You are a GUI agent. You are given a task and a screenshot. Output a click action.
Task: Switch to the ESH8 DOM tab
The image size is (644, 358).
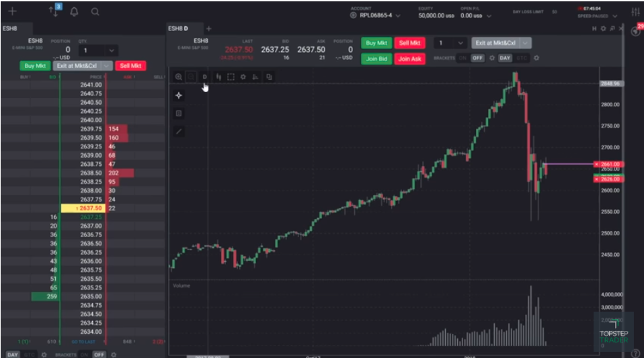pos(10,28)
